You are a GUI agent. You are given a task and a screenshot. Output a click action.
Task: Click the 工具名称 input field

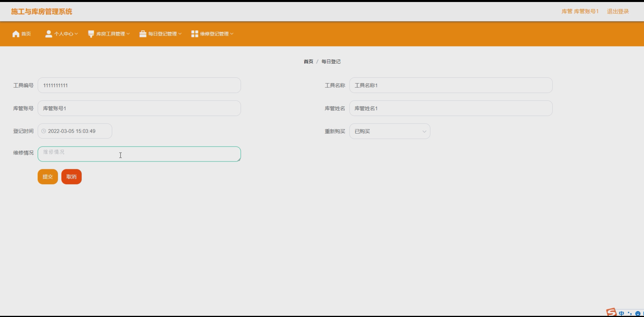point(450,85)
